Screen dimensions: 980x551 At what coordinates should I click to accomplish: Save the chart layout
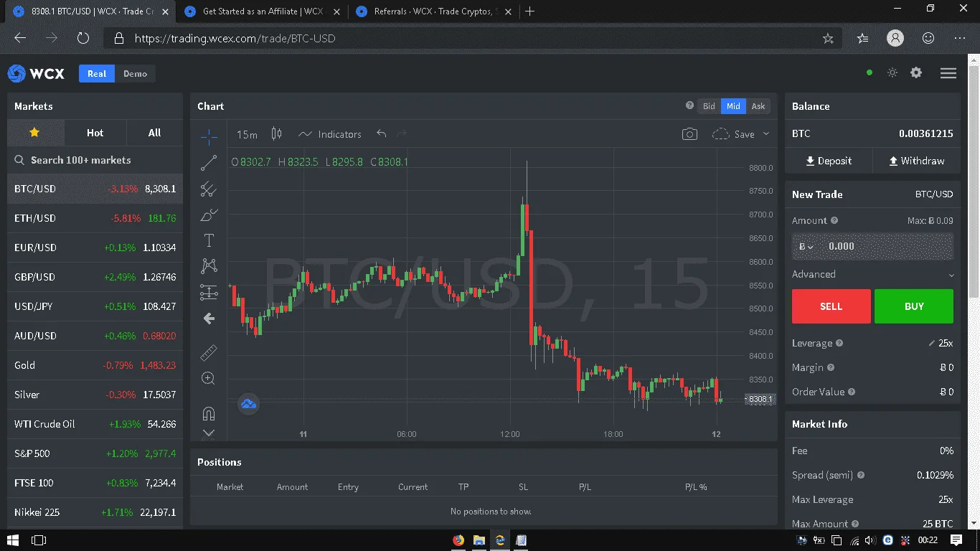pos(734,134)
